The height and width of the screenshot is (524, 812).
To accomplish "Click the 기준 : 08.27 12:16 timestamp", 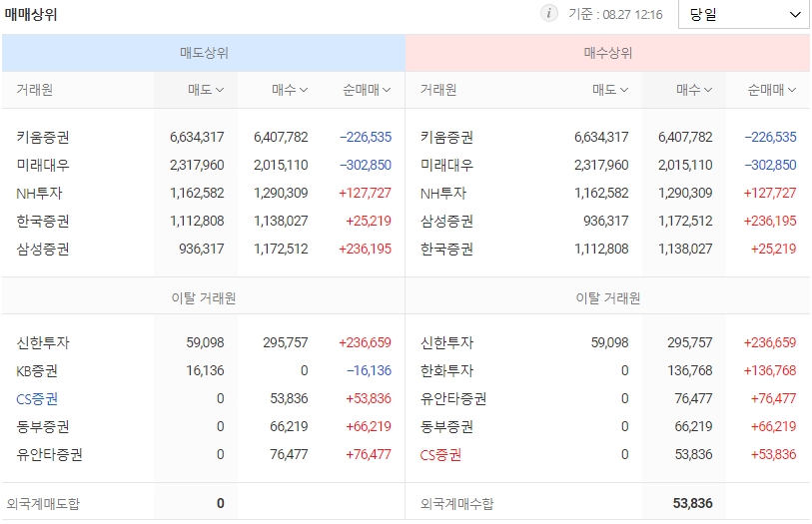I will (x=615, y=14).
